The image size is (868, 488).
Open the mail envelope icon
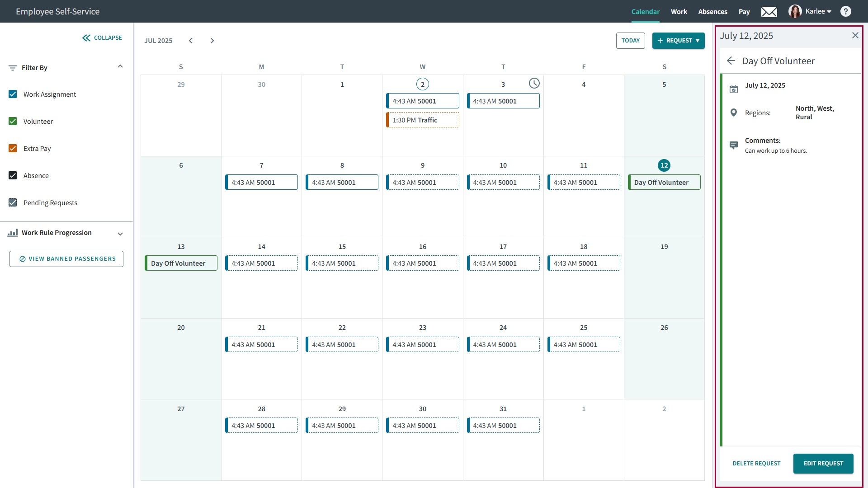pos(769,12)
